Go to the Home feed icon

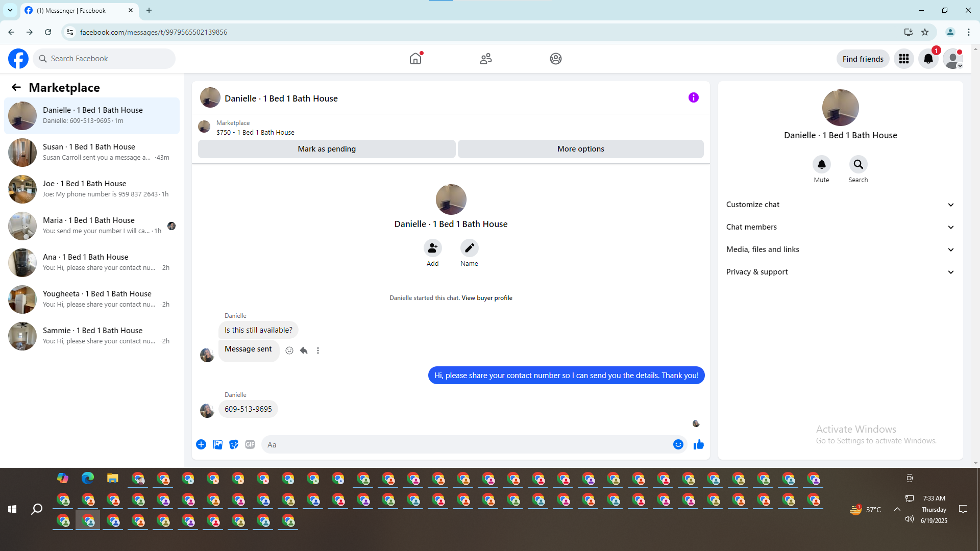(415, 59)
